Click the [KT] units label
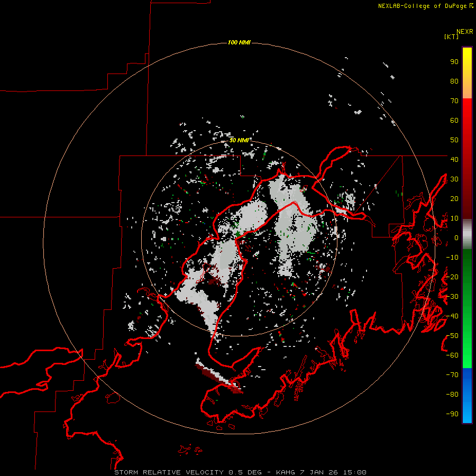This screenshot has height=476, width=476. tap(451, 36)
